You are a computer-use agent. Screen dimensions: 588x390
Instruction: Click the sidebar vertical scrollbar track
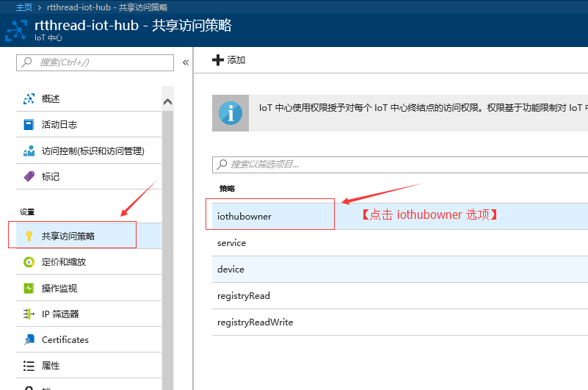pyautogui.click(x=167, y=250)
